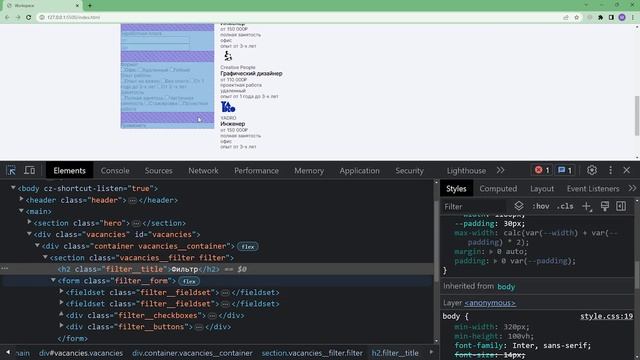Open a new browser tab
Screen dimensions: 640x360
pos(90,5)
